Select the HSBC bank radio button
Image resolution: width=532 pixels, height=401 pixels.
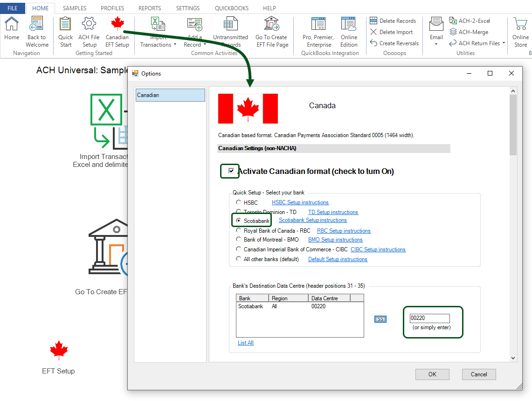239,202
